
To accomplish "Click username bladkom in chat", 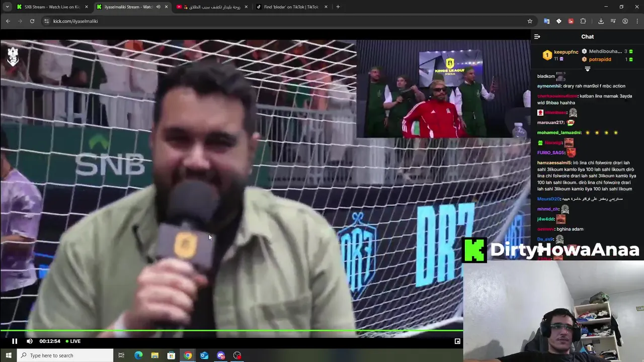I will [x=546, y=76].
